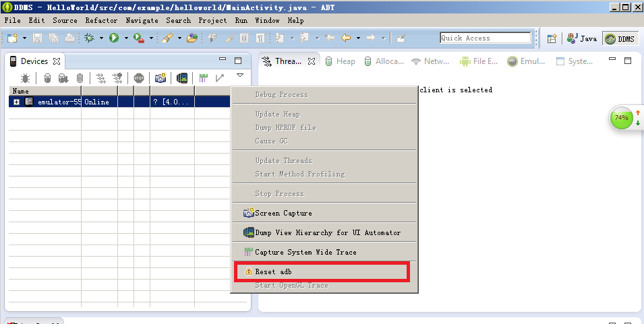
Task: Minimize the Devices panel
Action: click(223, 59)
